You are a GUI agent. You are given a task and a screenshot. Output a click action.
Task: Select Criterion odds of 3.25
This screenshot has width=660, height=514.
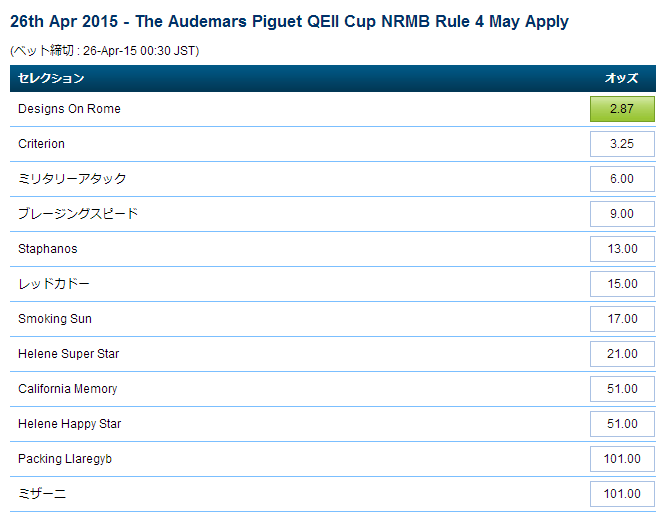pyautogui.click(x=622, y=144)
